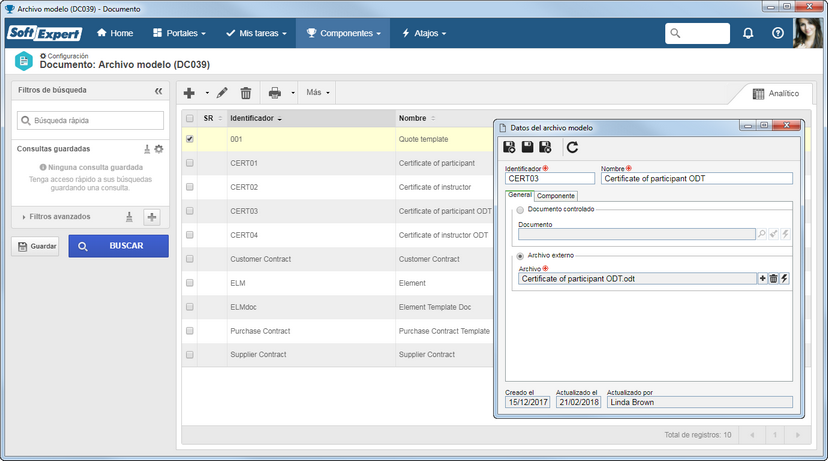Screen dimensions: 828x461
Task: Click the save icon in dialog
Action: (527, 147)
